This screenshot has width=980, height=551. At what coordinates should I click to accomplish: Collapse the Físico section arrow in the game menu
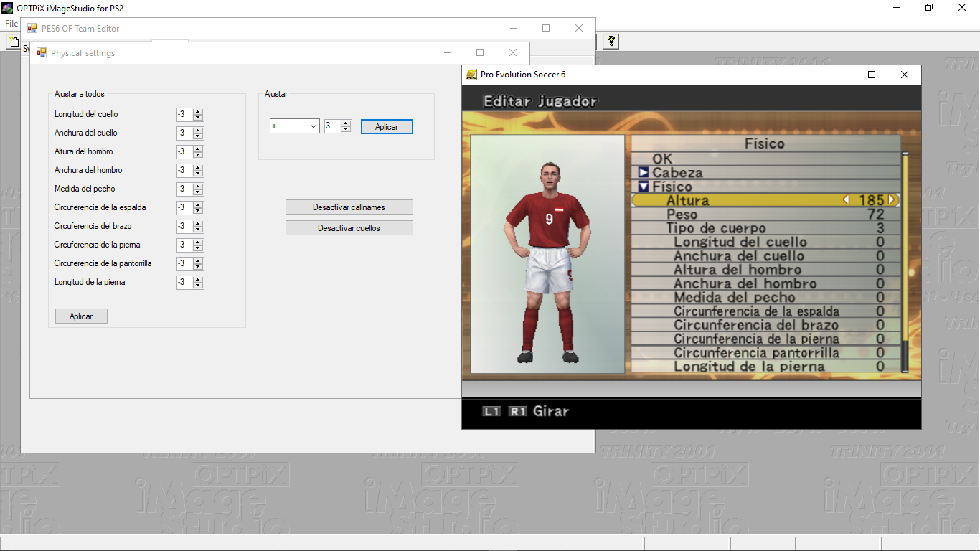[x=644, y=187]
